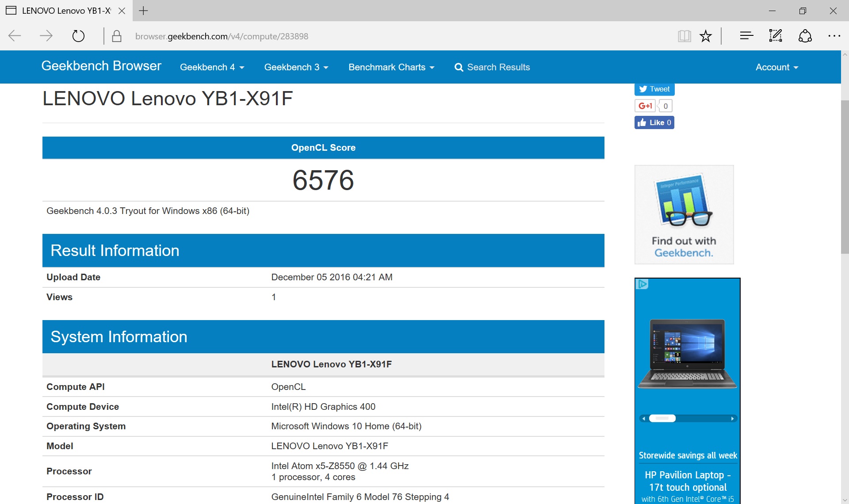Expand the Benchmark Charts dropdown
The height and width of the screenshot is (504, 849).
click(391, 67)
